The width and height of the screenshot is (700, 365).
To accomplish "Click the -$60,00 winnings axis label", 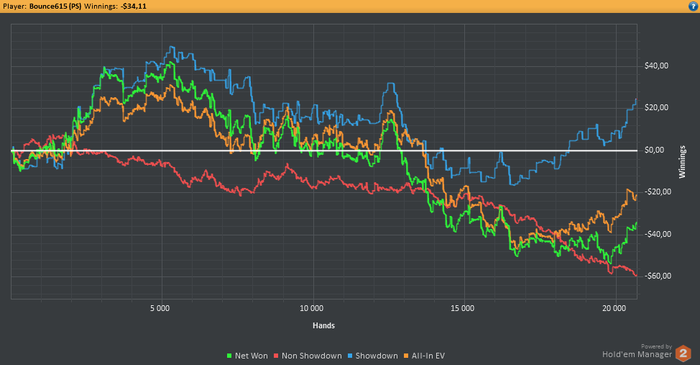I will point(658,276).
